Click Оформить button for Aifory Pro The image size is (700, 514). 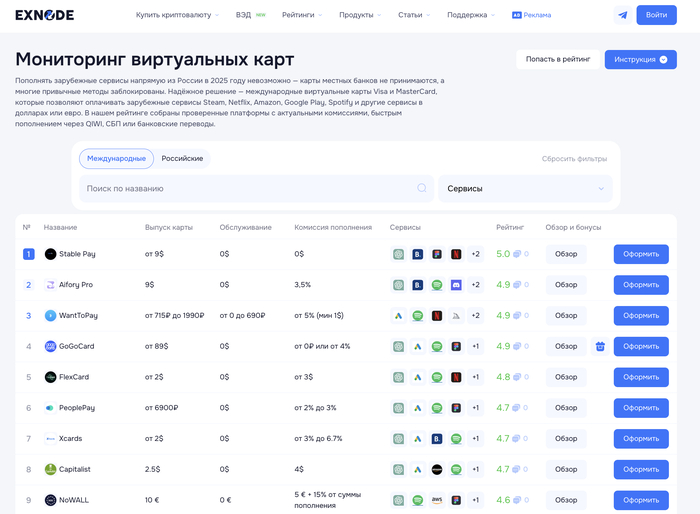point(641,285)
